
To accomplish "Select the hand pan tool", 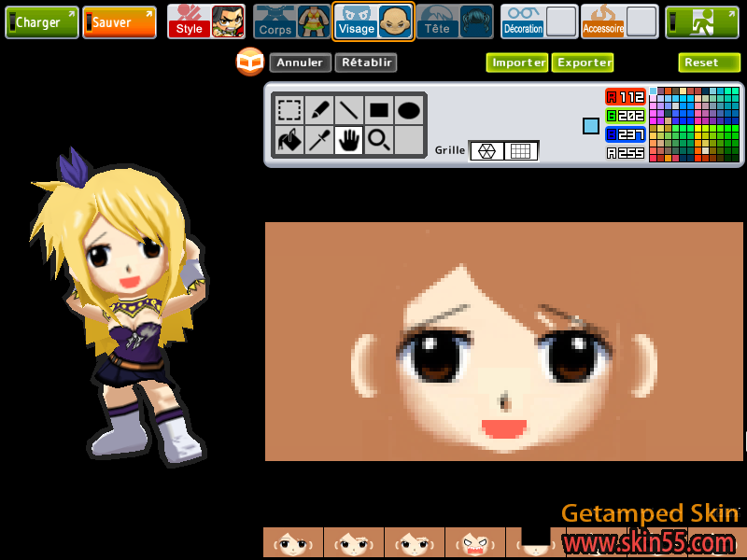I will [348, 140].
